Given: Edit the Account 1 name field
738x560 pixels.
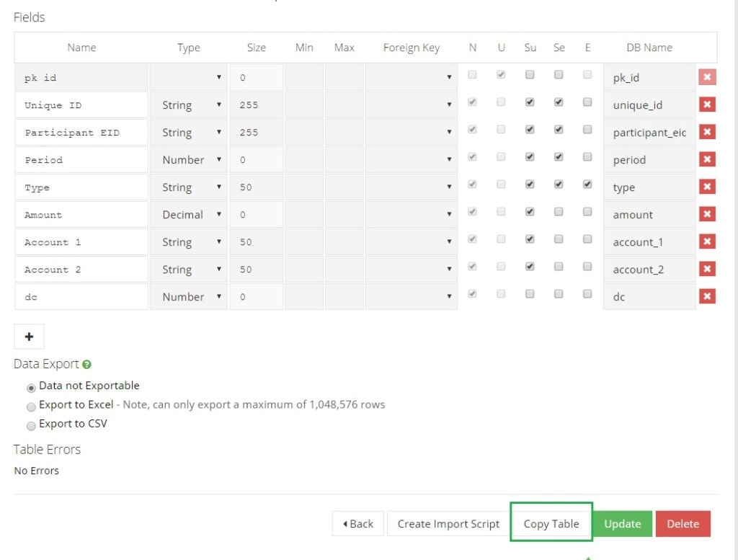Looking at the screenshot, I should click(81, 242).
